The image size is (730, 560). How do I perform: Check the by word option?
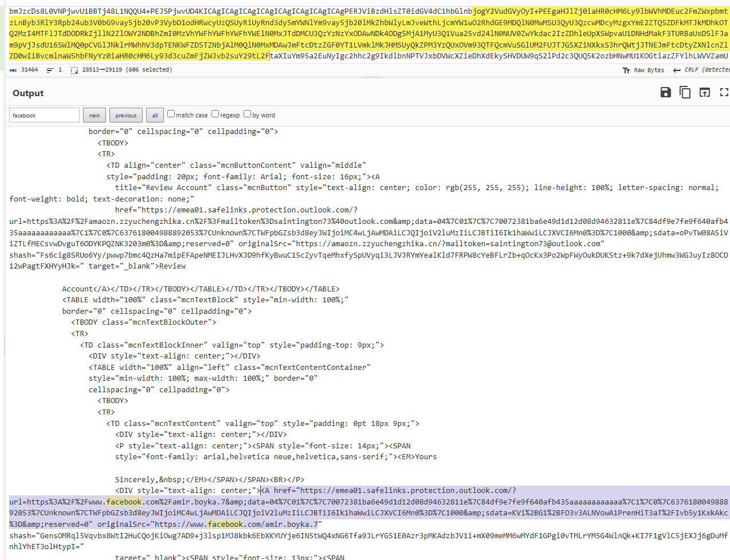[247, 114]
